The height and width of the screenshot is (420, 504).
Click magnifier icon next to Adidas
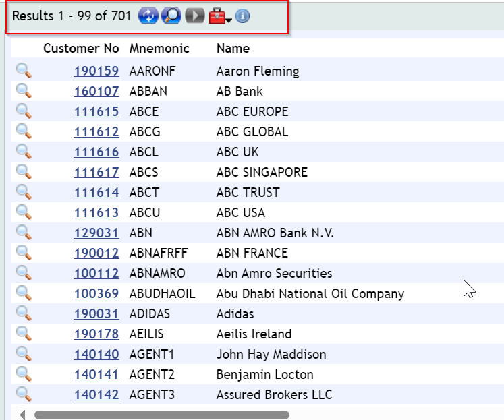coord(24,313)
